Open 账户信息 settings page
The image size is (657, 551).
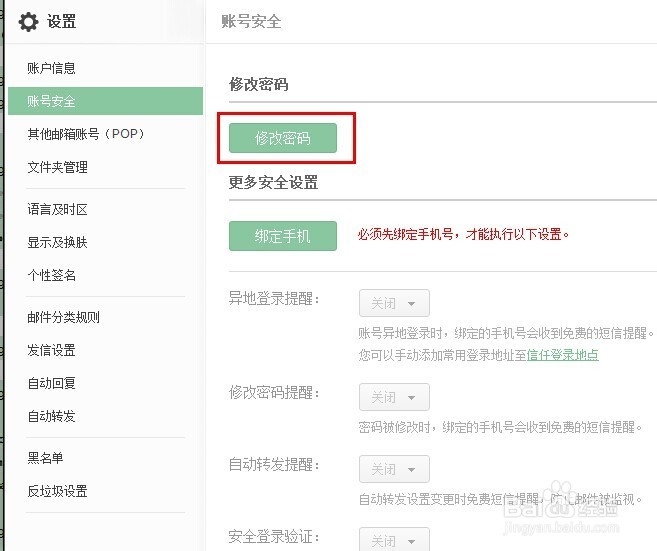(51, 68)
